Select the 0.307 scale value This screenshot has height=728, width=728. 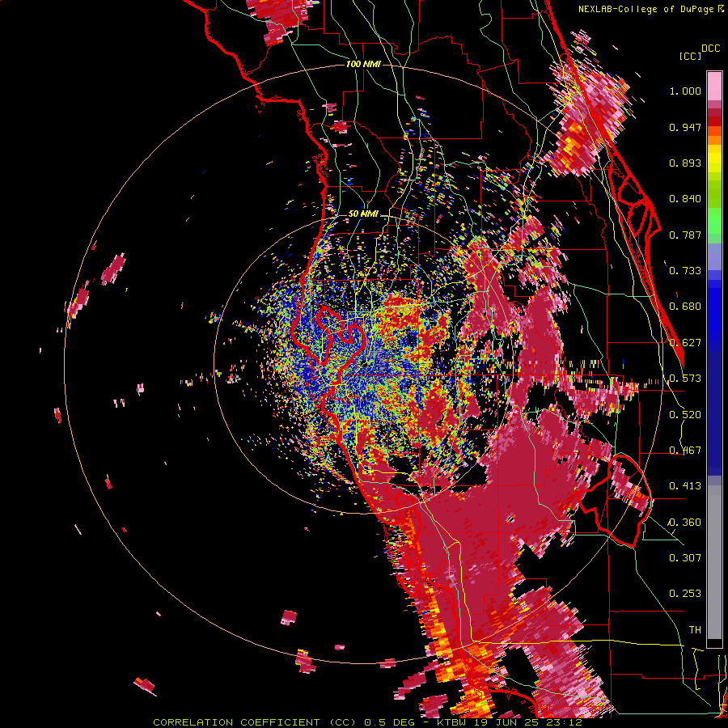[x=685, y=558]
